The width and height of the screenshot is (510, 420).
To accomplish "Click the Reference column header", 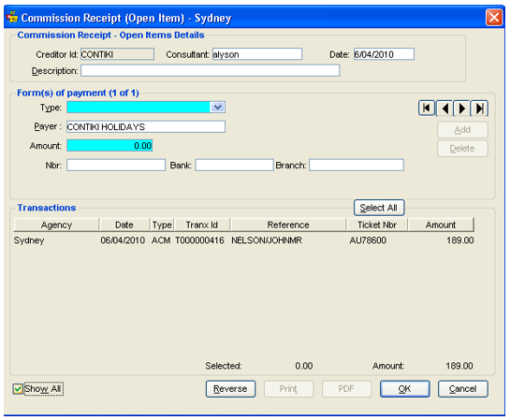I will click(288, 224).
